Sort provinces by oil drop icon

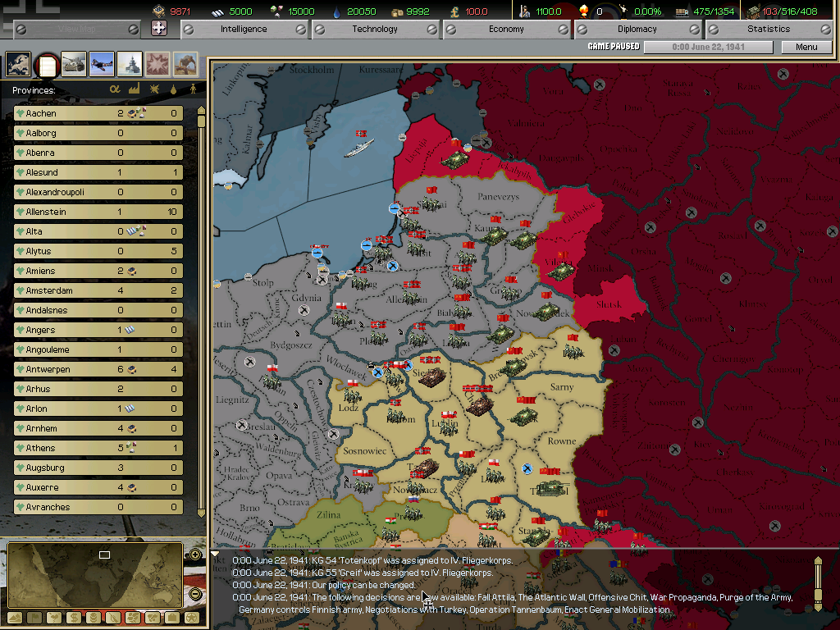[173, 89]
